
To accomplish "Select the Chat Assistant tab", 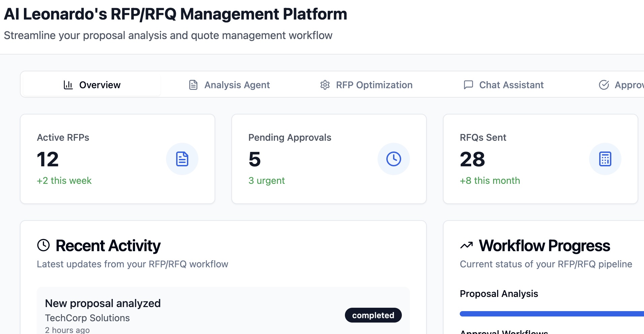I will 511,85.
